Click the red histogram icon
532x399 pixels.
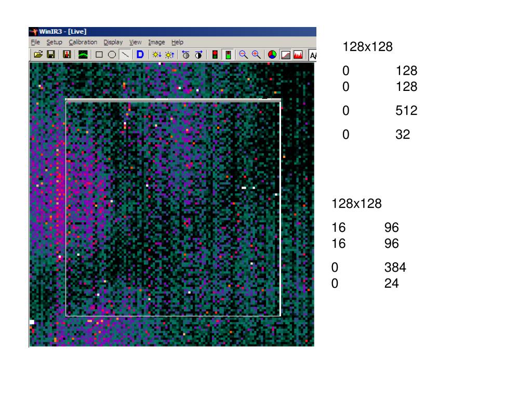click(298, 55)
